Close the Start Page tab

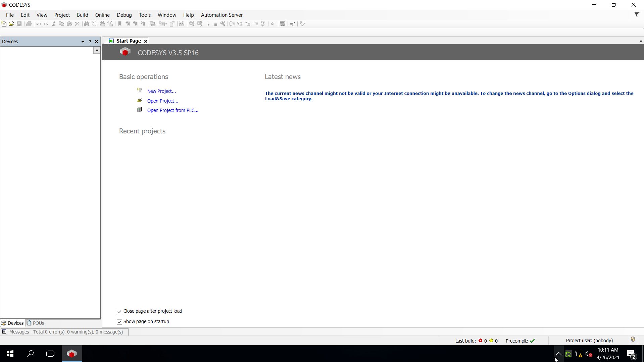point(146,41)
